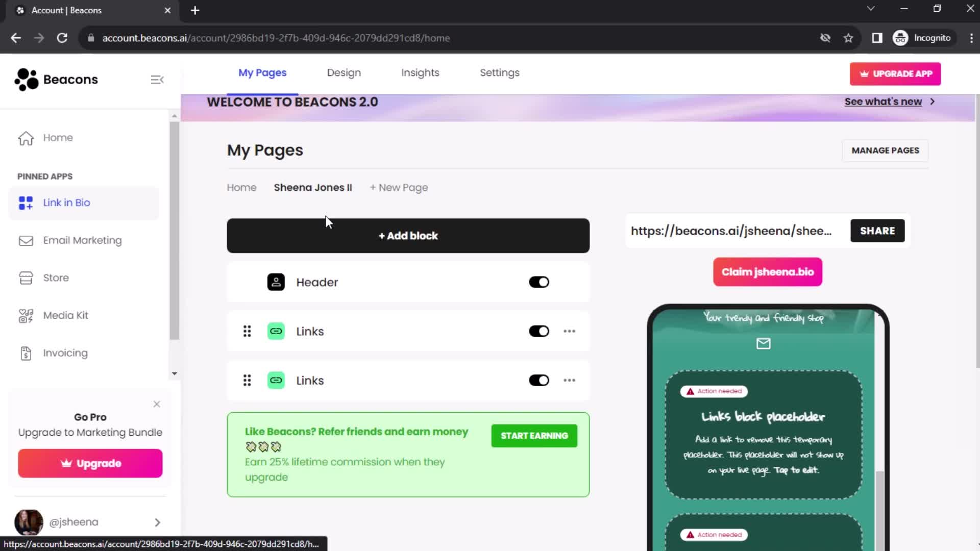The width and height of the screenshot is (980, 551).
Task: Click the Home sidebar icon
Action: (x=26, y=137)
